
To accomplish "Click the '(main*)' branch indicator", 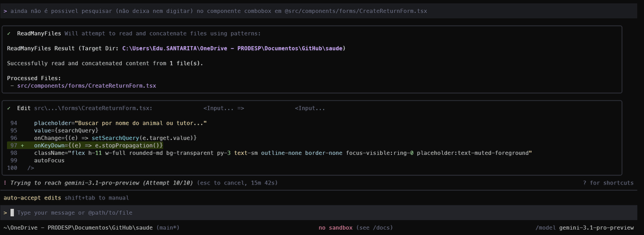I will tap(169, 228).
